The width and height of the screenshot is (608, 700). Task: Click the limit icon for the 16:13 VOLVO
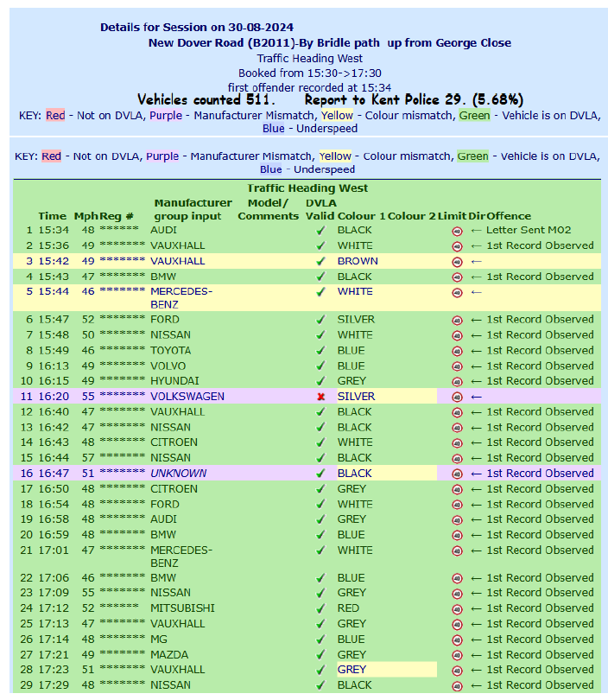pos(457,366)
